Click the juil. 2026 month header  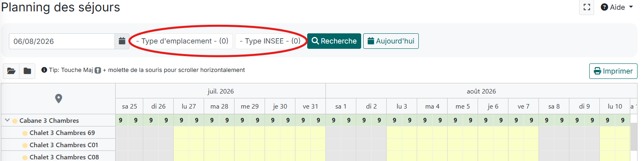click(220, 91)
